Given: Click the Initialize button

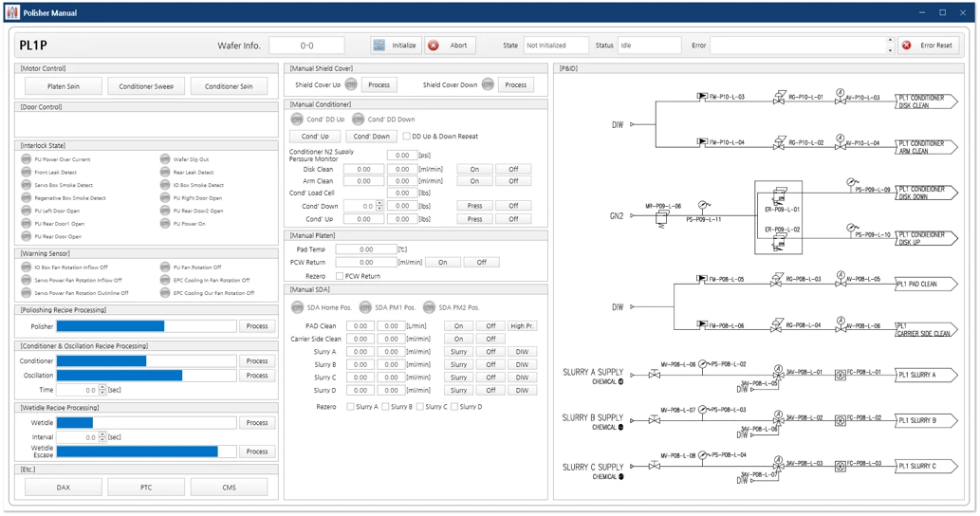Looking at the screenshot, I should pos(396,46).
